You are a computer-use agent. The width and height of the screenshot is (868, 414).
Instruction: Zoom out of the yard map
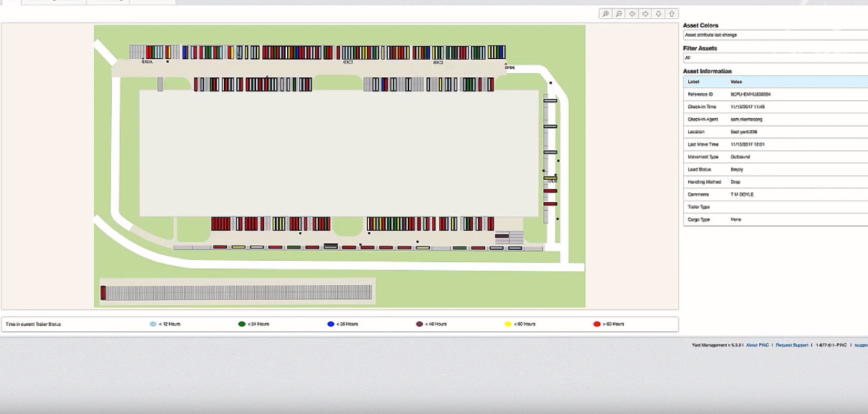pyautogui.click(x=619, y=13)
